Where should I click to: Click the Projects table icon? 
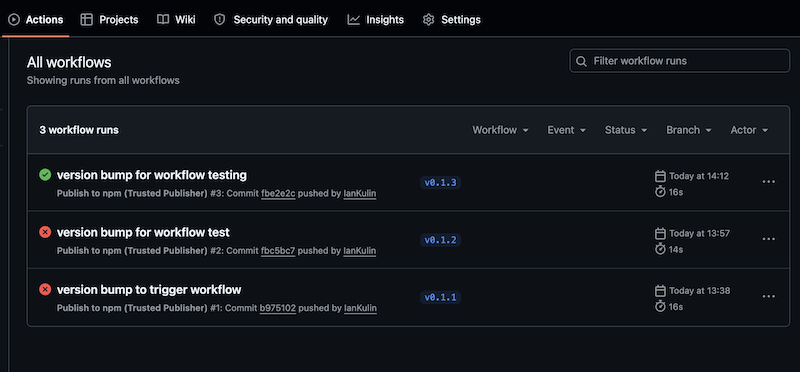[x=87, y=20]
